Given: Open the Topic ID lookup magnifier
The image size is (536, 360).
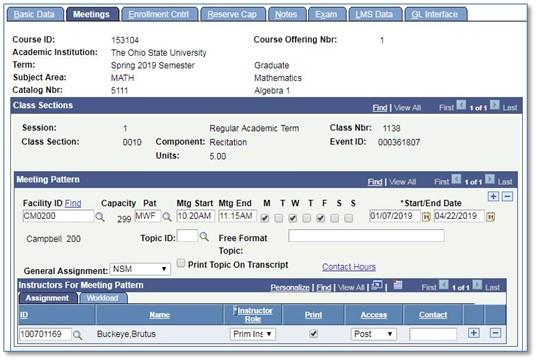Looking at the screenshot, I should pos(204,237).
